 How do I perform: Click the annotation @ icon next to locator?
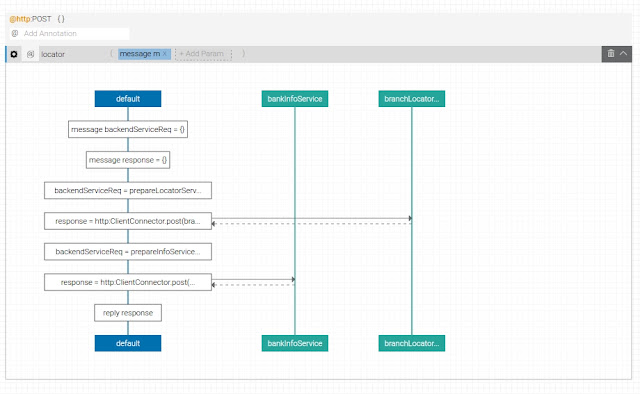tap(30, 54)
